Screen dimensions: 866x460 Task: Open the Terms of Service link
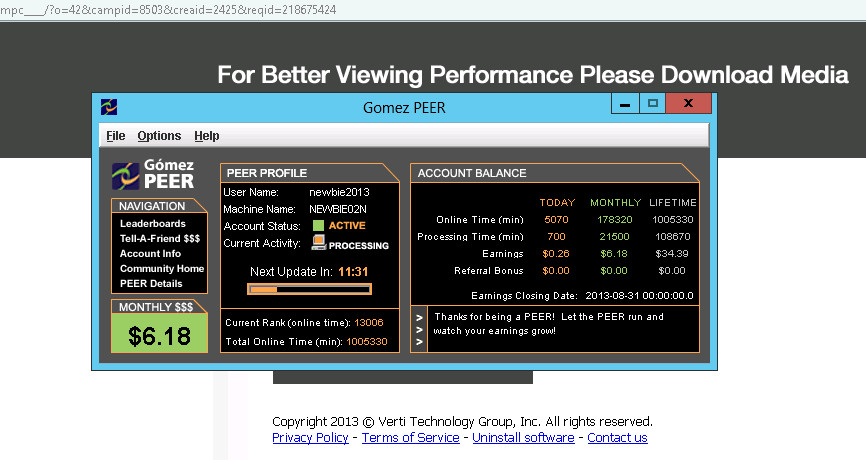click(410, 438)
